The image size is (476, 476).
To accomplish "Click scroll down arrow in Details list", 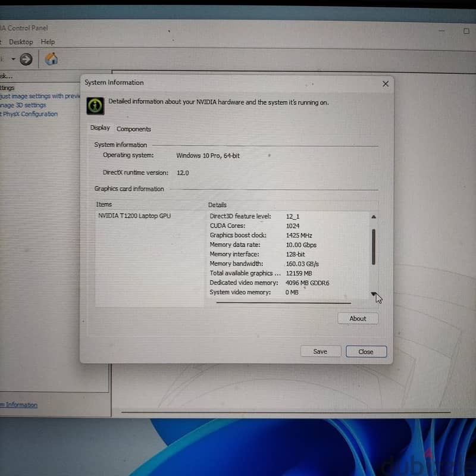I will point(374,294).
